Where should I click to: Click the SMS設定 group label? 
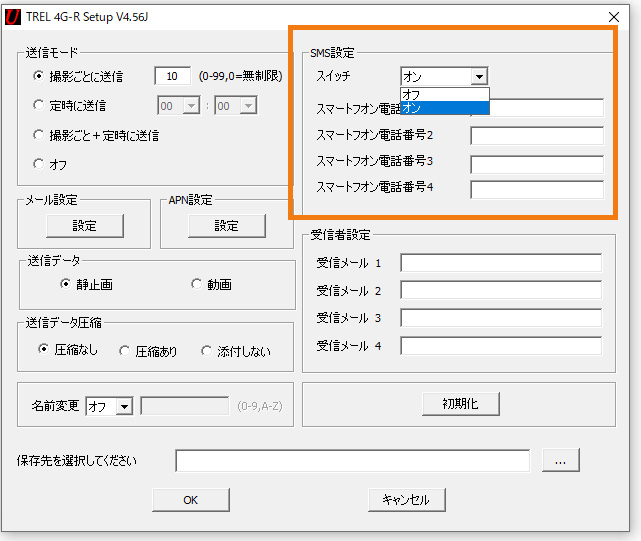coord(332,53)
